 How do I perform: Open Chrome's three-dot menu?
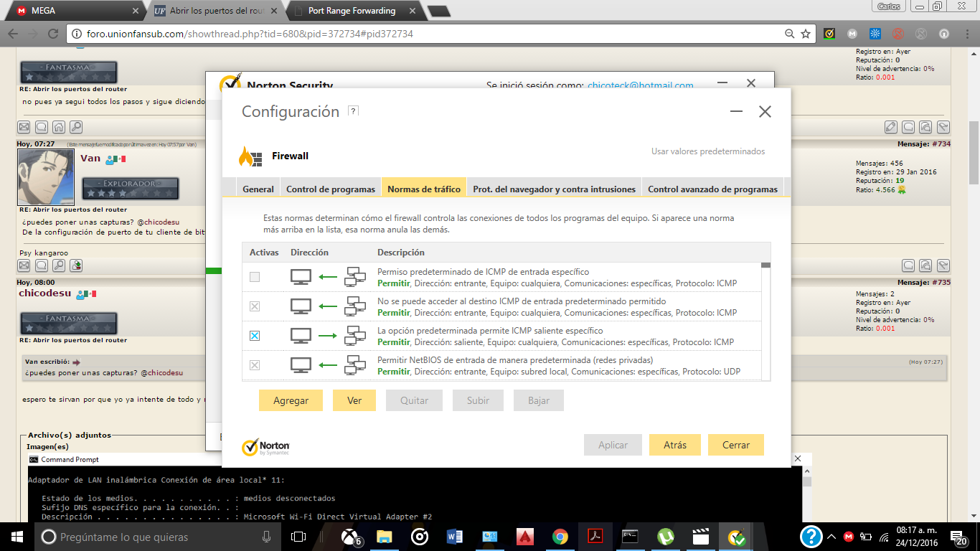966,34
